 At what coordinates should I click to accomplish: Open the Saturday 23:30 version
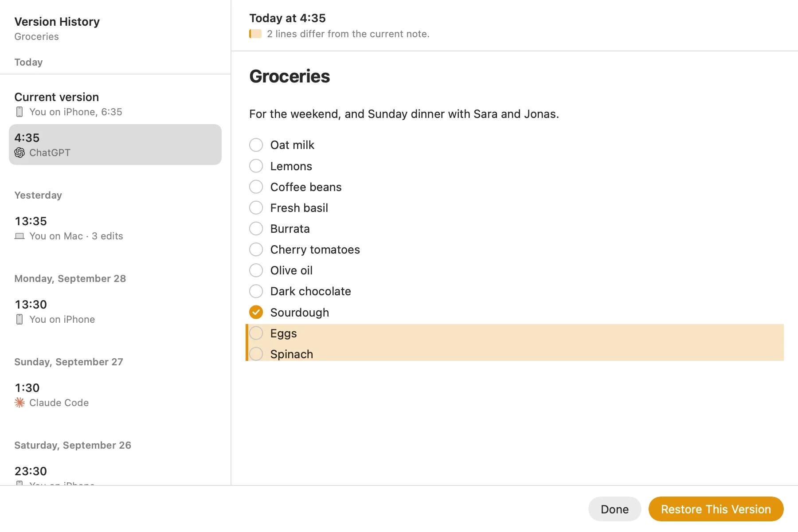coord(115,474)
